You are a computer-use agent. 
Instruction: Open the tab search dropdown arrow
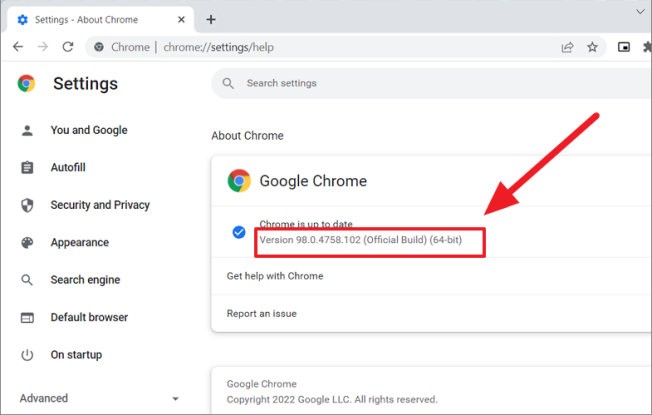[x=640, y=11]
